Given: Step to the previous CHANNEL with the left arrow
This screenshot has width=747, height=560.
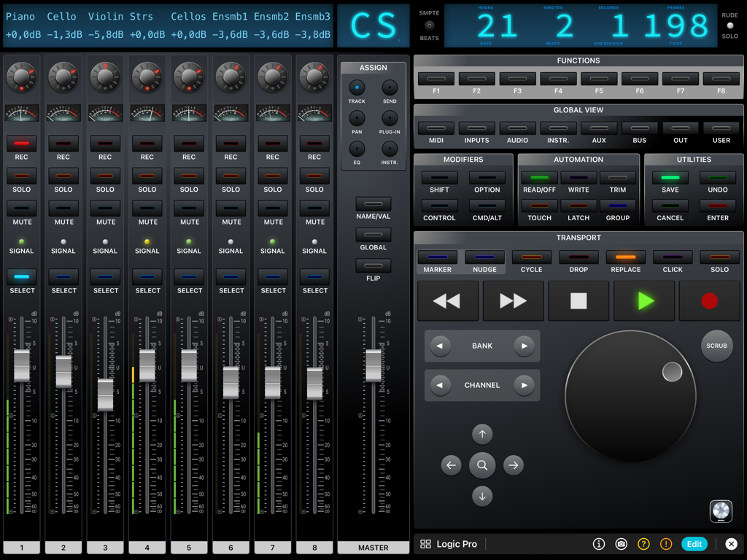Looking at the screenshot, I should [x=441, y=385].
